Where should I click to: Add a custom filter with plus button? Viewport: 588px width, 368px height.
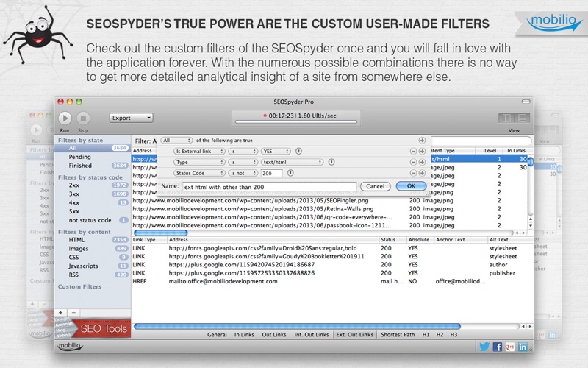[x=61, y=312]
